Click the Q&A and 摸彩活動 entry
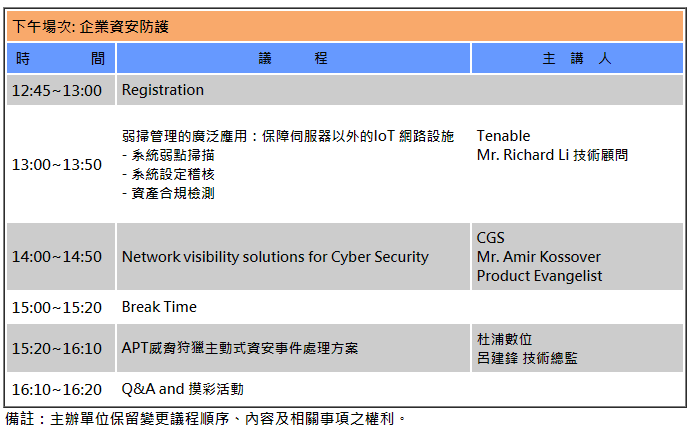The image size is (691, 429). 182,389
